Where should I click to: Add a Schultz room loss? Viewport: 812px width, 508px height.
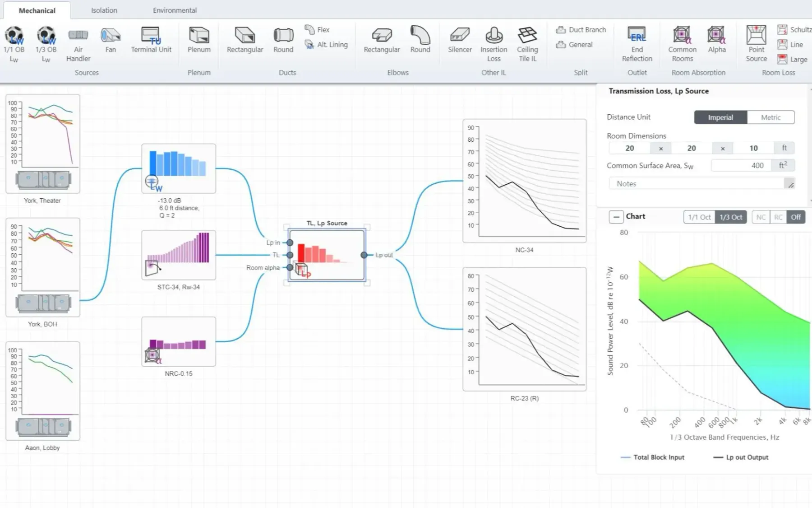[794, 30]
